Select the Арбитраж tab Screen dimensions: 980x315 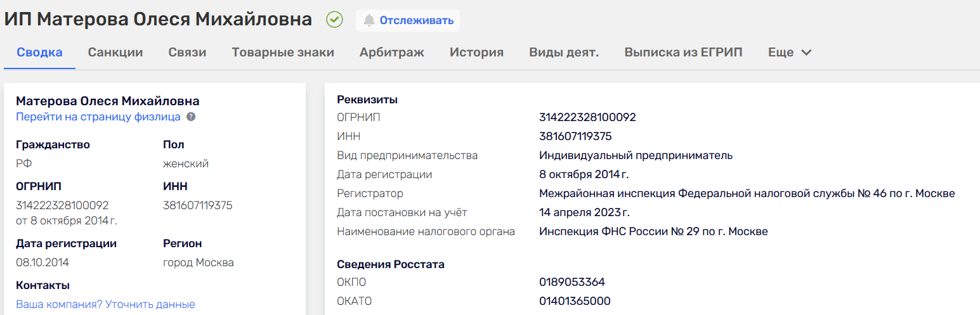[x=392, y=53]
